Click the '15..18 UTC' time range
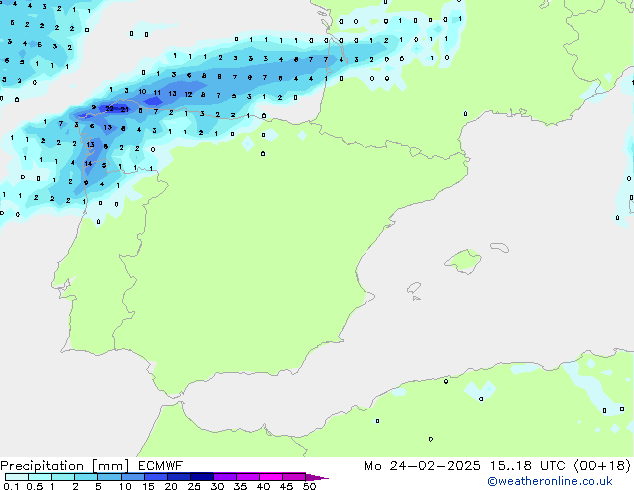The height and width of the screenshot is (490, 634). (x=527, y=466)
